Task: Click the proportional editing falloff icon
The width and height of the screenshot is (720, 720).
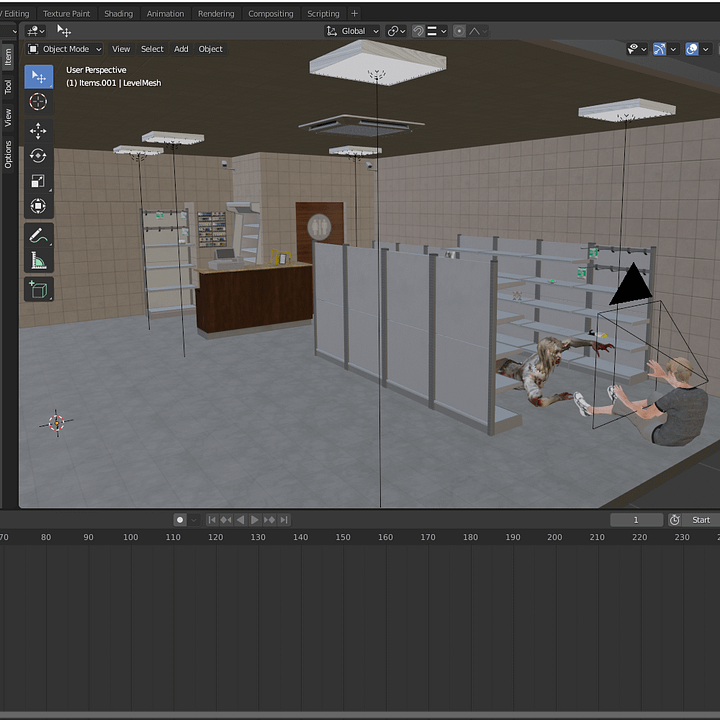Action: click(x=474, y=31)
